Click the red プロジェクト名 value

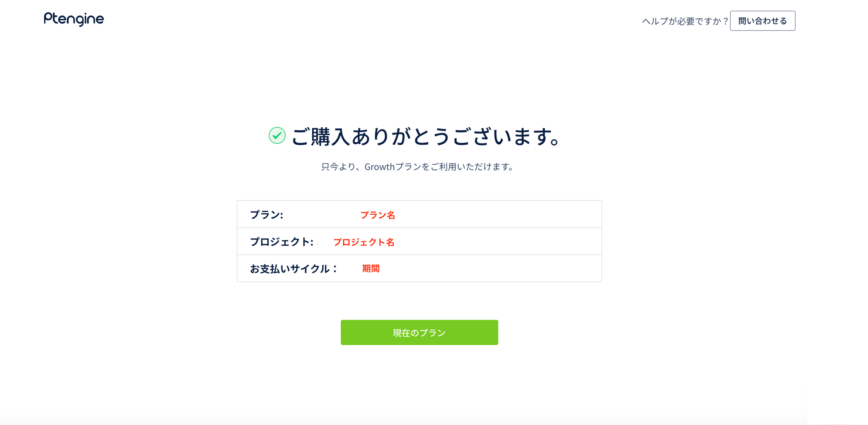(364, 242)
